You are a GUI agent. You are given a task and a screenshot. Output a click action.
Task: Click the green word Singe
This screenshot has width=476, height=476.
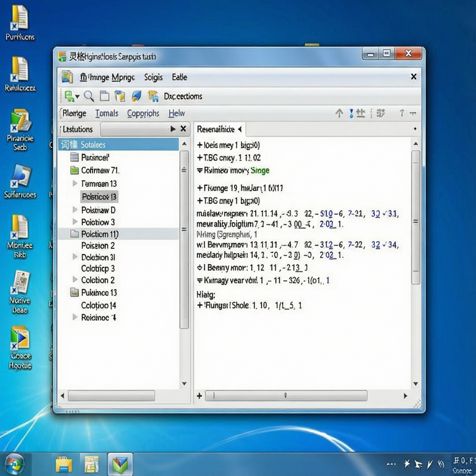[x=260, y=171]
